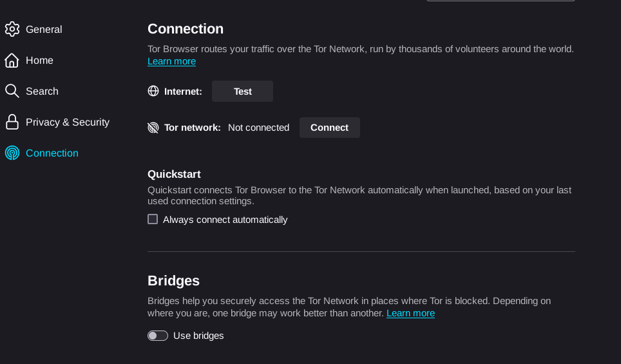
Task: Turn on the Use bridges switch
Action: pyautogui.click(x=158, y=336)
